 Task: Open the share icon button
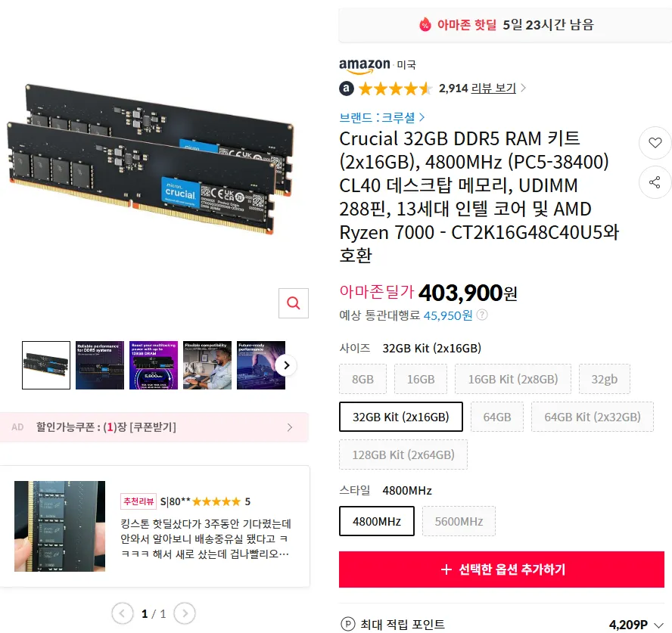(x=655, y=183)
